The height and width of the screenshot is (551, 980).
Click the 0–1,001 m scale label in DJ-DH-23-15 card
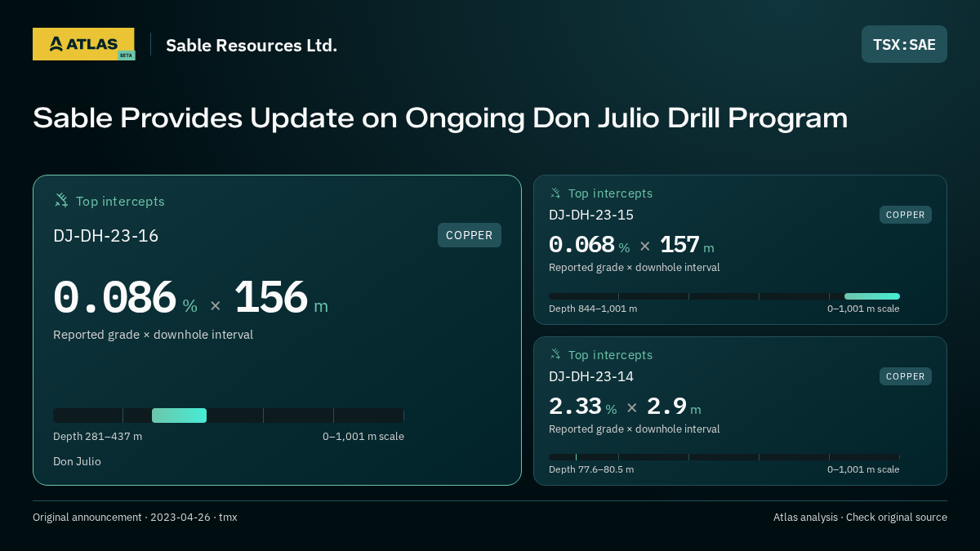tap(863, 309)
